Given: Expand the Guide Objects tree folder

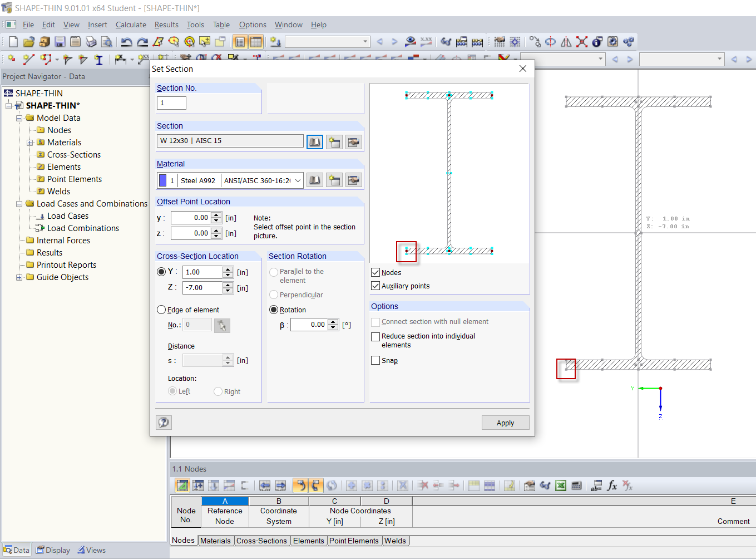Looking at the screenshot, I should click(19, 277).
